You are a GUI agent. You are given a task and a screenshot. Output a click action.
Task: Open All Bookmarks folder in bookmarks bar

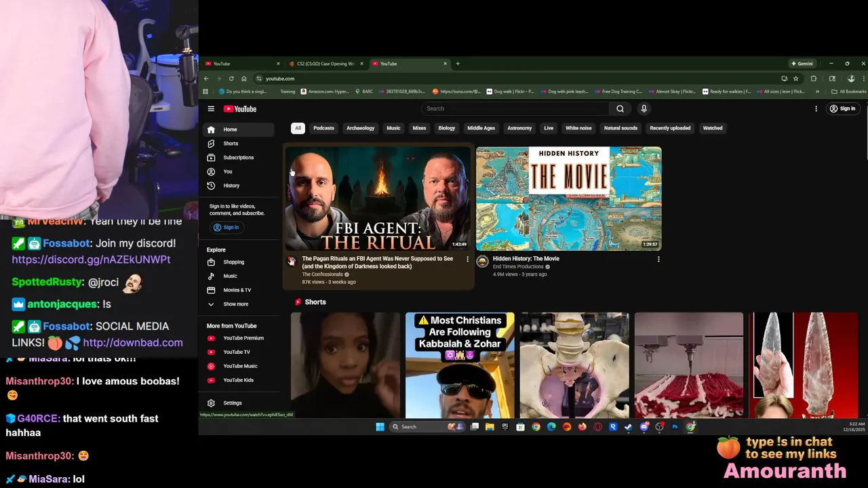pos(849,91)
